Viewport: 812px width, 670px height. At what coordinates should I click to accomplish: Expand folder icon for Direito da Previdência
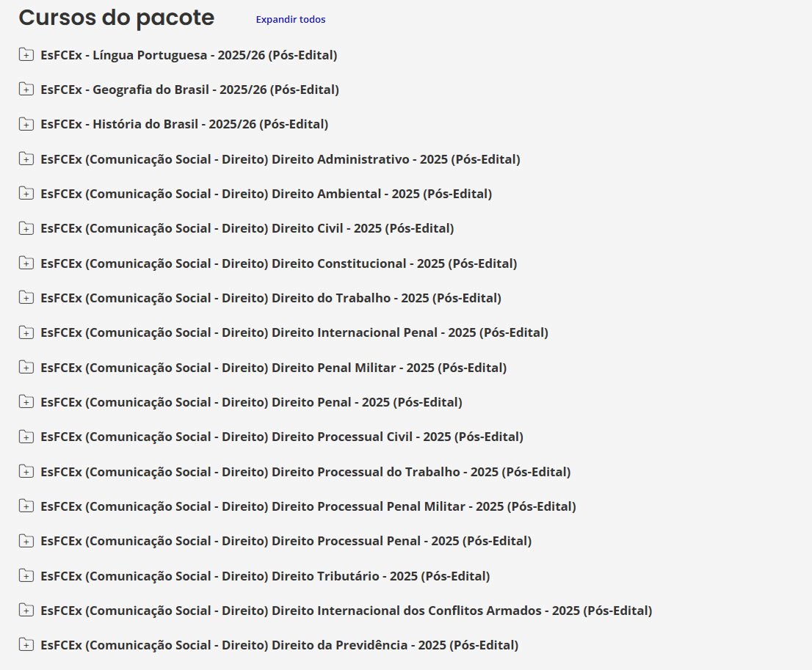[26, 645]
